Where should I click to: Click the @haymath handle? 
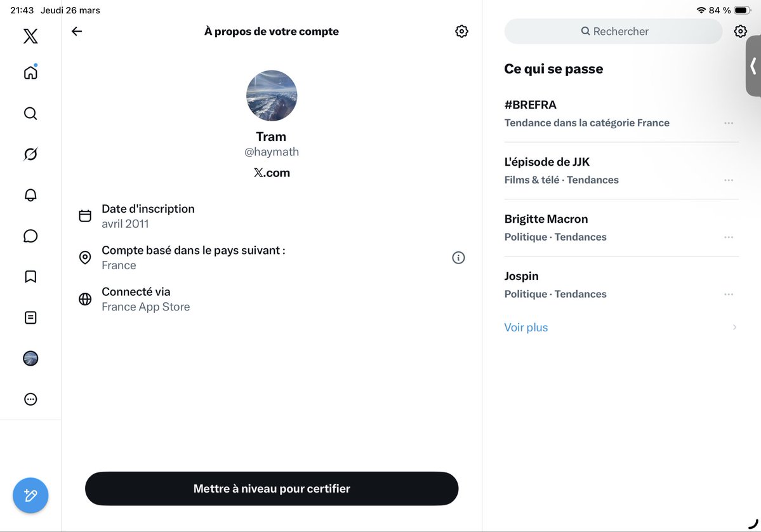(272, 152)
